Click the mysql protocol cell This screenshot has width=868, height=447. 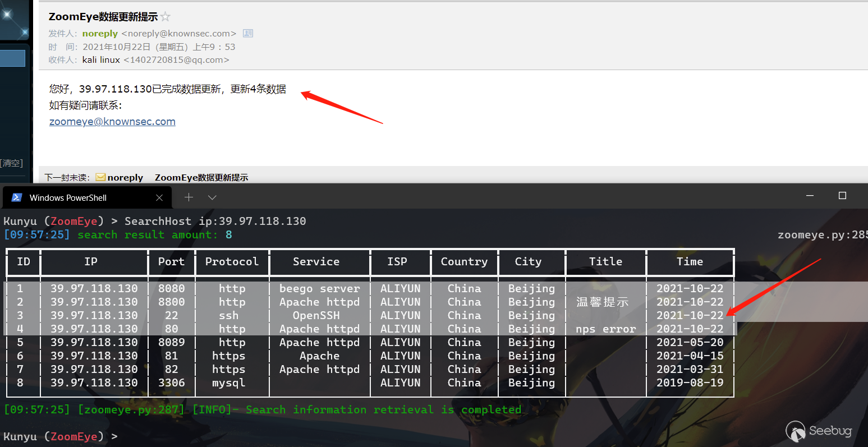coord(229,383)
